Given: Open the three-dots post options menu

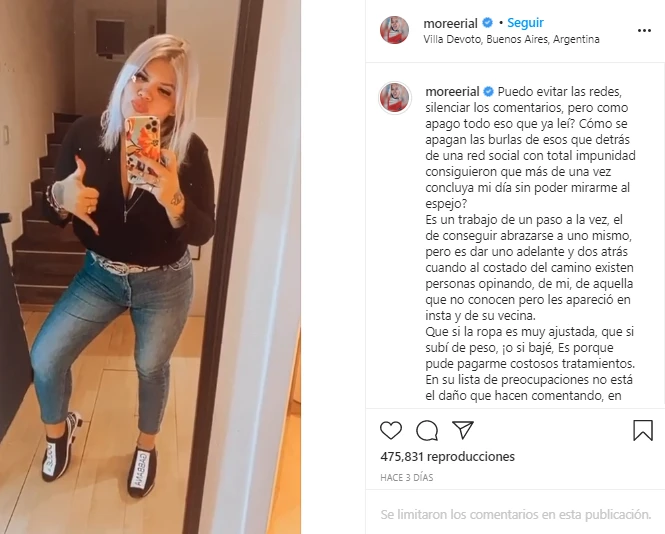Looking at the screenshot, I should [x=644, y=31].
